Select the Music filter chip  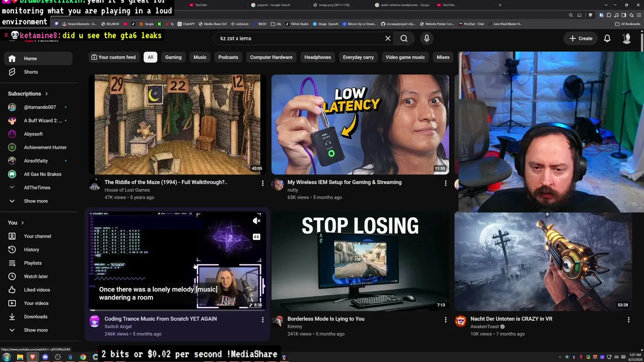[200, 57]
